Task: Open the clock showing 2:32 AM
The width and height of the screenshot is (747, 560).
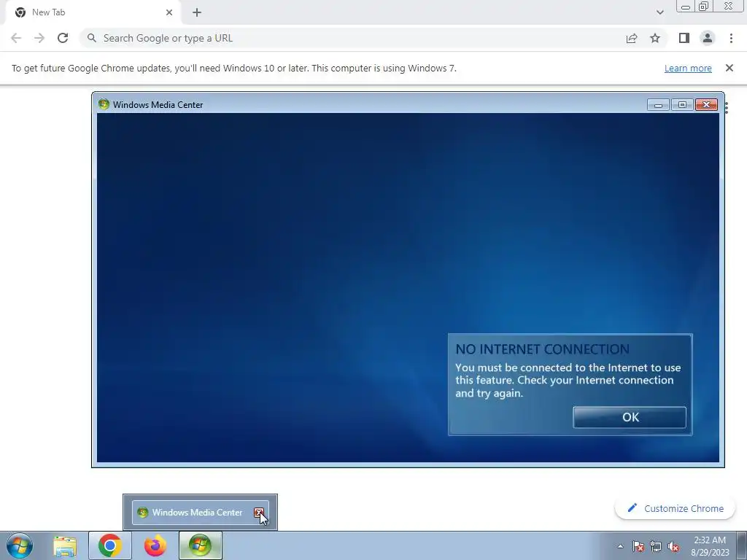Action: click(710, 546)
